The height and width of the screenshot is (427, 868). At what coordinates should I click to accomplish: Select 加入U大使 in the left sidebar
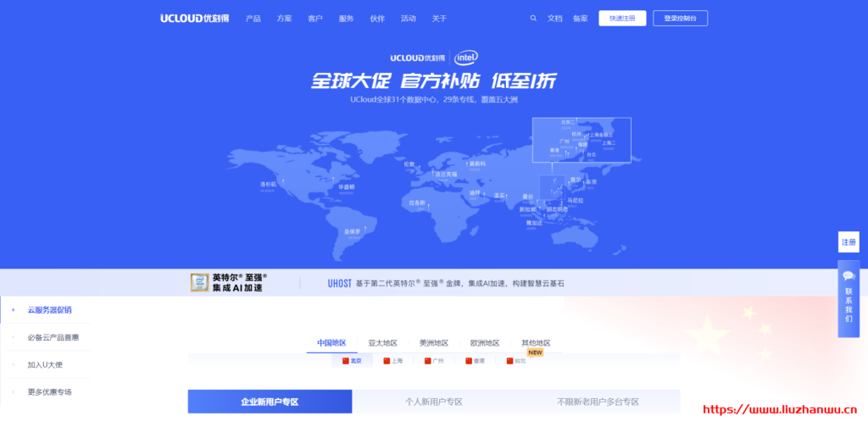point(46,364)
